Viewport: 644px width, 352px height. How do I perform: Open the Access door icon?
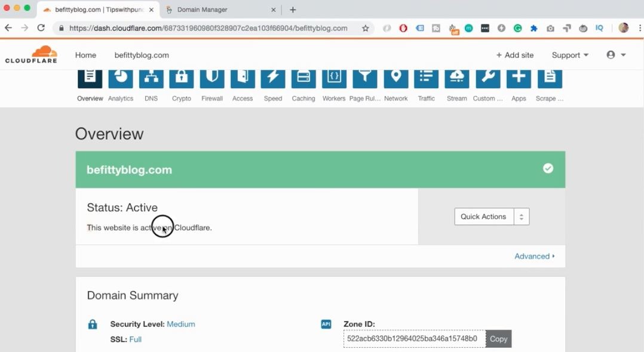point(243,79)
